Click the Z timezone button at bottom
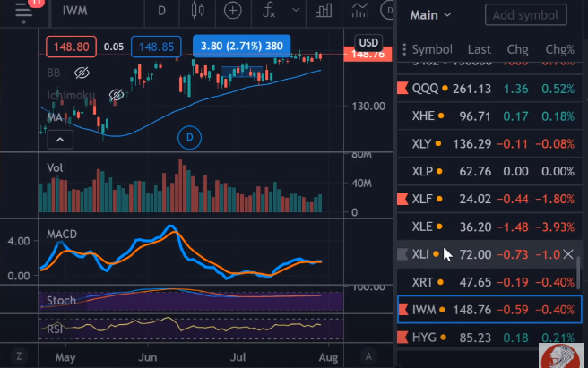 tap(19, 356)
